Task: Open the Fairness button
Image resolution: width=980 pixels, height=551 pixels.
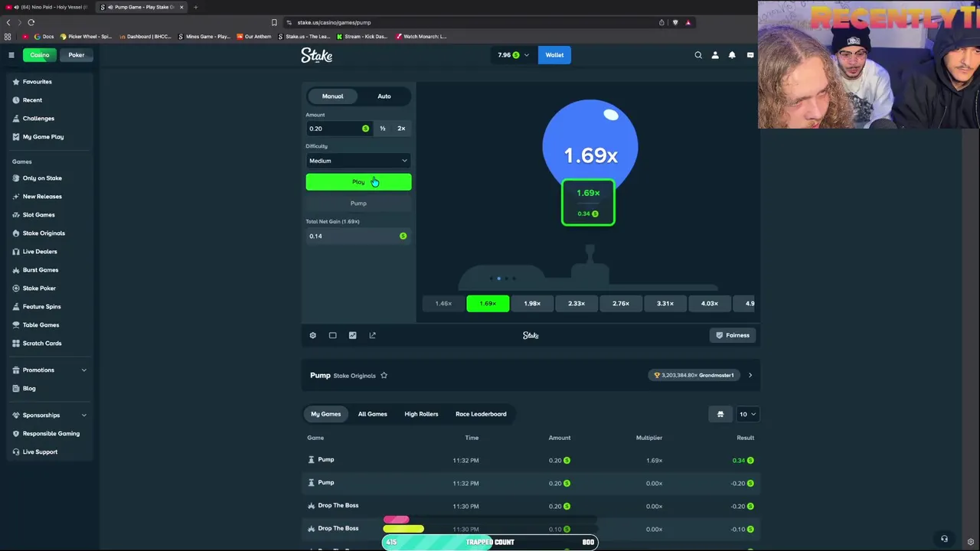Action: [733, 335]
